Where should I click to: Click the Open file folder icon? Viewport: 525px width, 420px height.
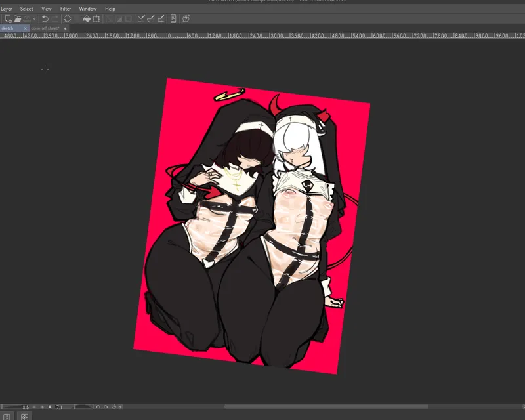point(18,19)
